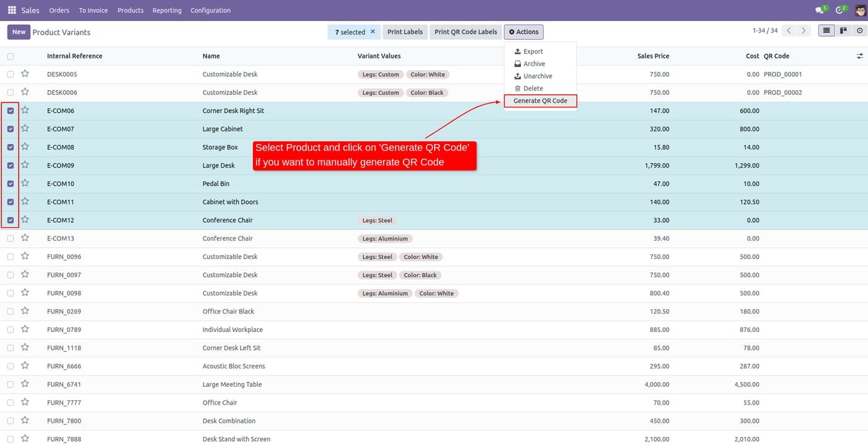Check the E-COM13 row checkbox
This screenshot has height=445, width=868.
pyautogui.click(x=11, y=238)
